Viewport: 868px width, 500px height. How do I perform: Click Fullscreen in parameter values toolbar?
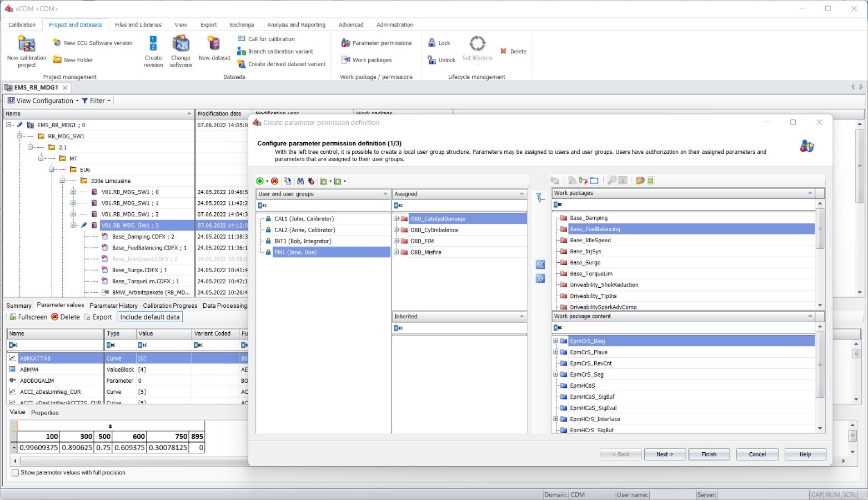(x=28, y=317)
